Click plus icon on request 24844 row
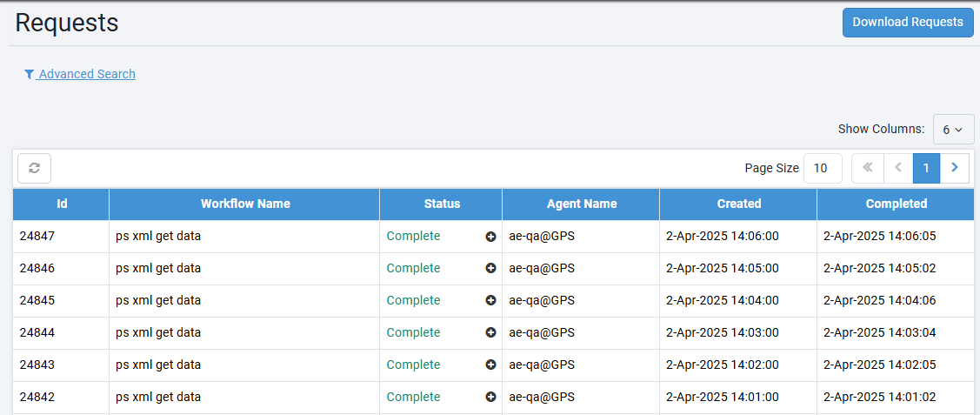The width and height of the screenshot is (980, 415). coord(490,333)
